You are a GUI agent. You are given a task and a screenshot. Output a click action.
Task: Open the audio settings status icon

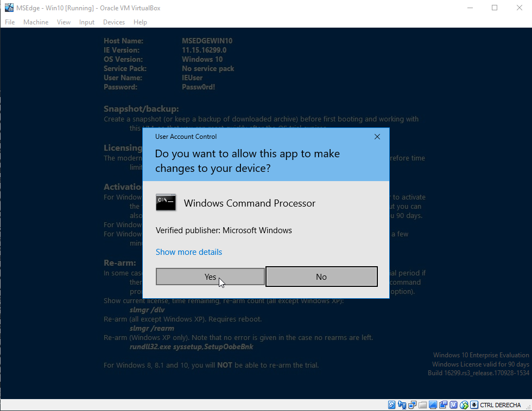click(402, 405)
